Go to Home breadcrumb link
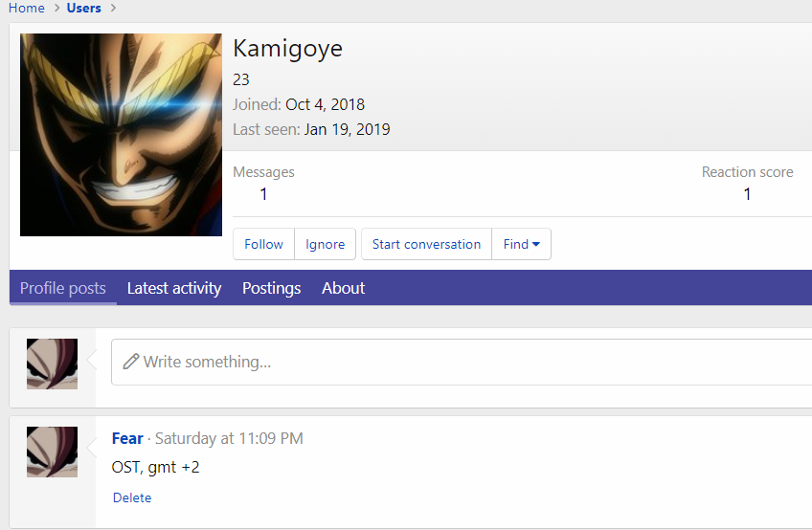812x530 pixels. (x=27, y=8)
